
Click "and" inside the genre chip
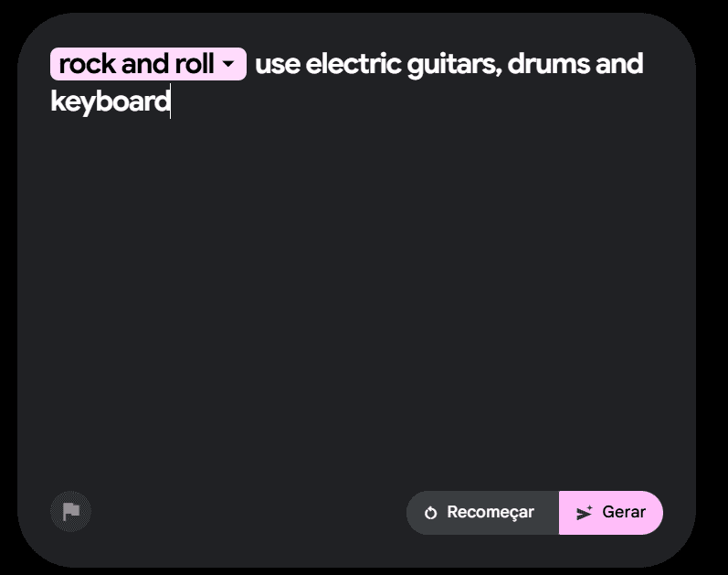pyautogui.click(x=144, y=64)
